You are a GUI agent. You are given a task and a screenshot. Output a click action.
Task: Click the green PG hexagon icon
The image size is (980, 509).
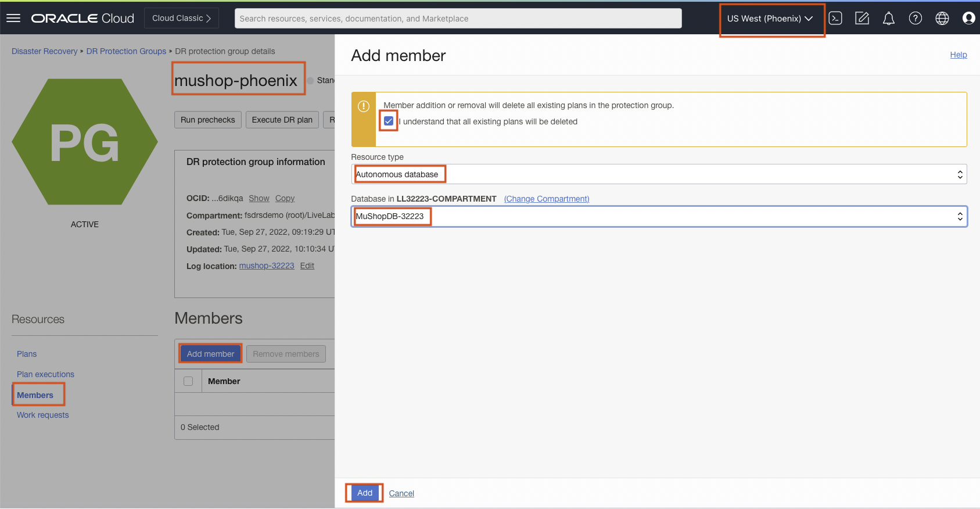pos(85,142)
